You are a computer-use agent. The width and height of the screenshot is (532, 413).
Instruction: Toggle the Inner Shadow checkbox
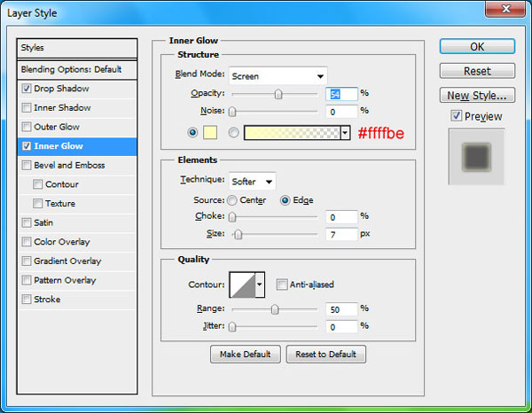27,108
